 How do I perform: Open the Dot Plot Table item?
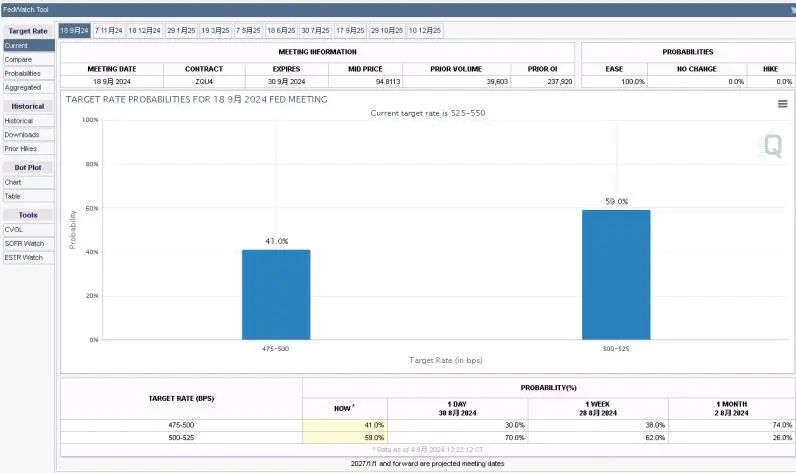[28, 196]
